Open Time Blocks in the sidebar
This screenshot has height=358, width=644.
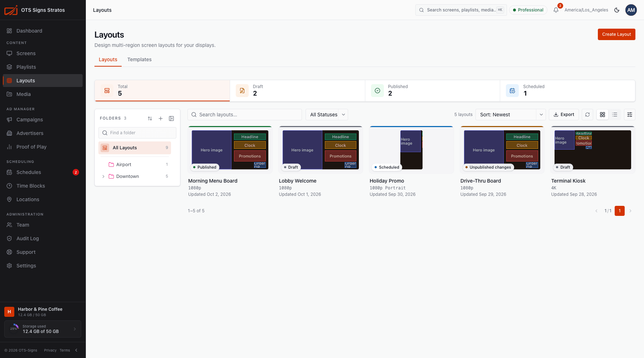[x=43, y=186]
